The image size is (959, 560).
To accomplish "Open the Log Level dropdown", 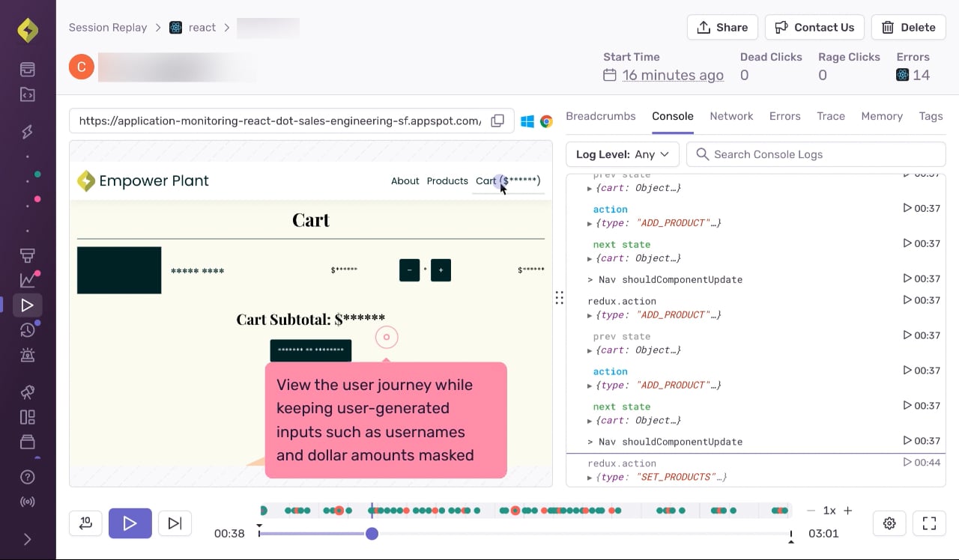I will 623,154.
